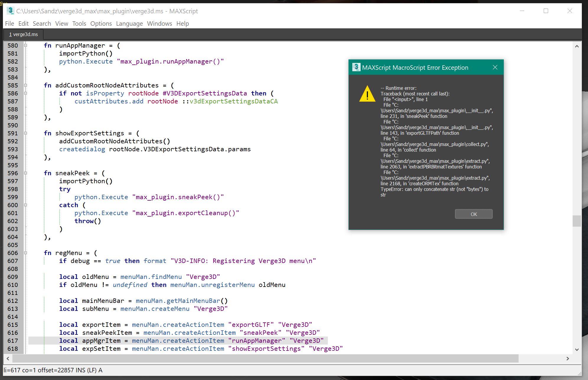Open the Edit menu

pos(23,24)
